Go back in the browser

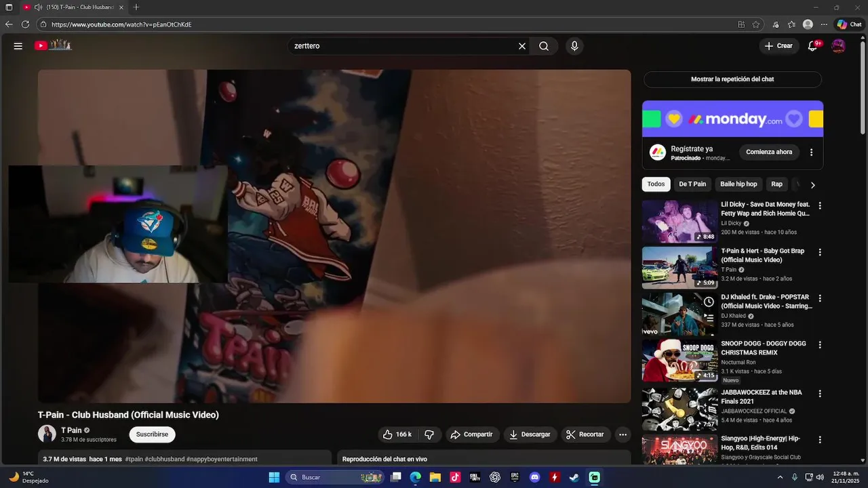coord(9,24)
